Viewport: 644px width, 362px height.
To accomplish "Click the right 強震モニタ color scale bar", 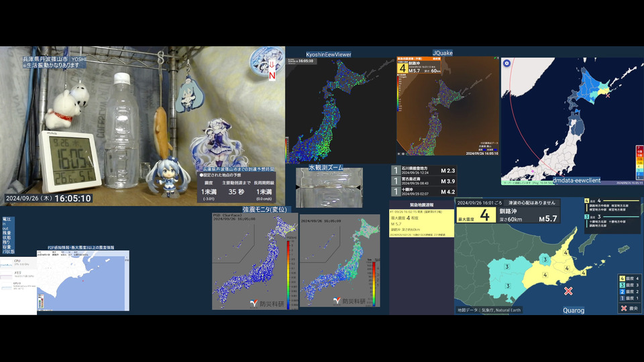I will click(x=374, y=283).
